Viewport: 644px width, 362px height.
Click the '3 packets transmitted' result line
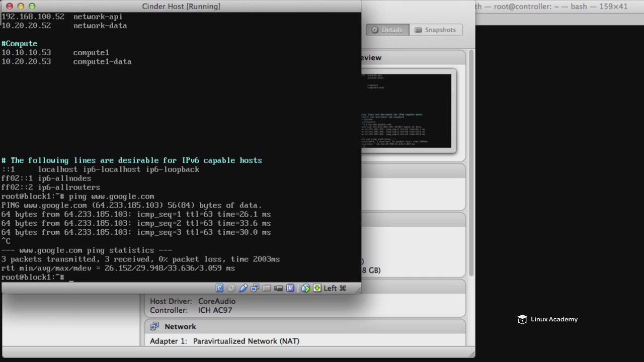coord(140,259)
